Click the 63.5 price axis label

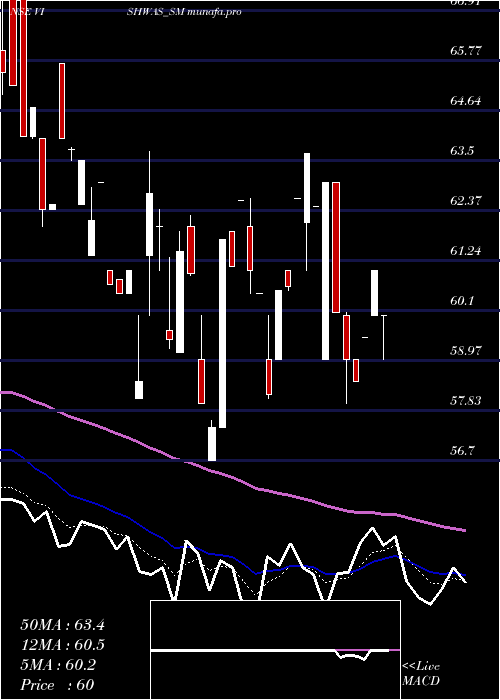click(x=462, y=150)
